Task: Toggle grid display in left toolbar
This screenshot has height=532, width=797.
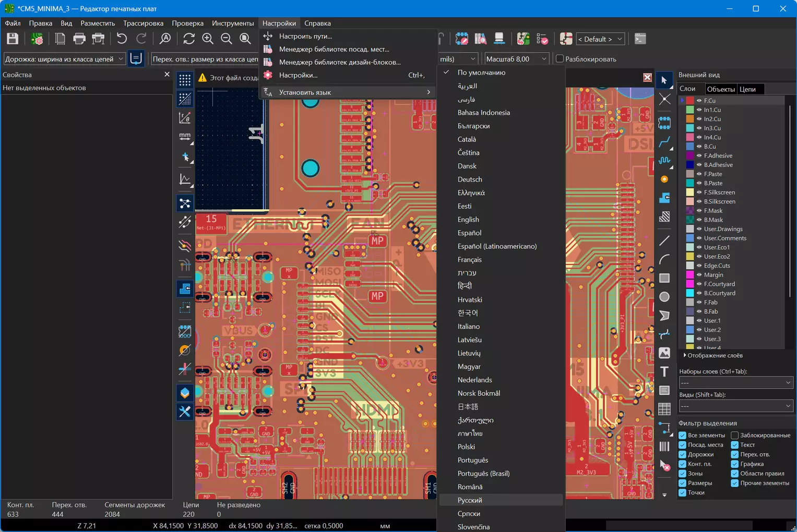Action: (x=185, y=80)
